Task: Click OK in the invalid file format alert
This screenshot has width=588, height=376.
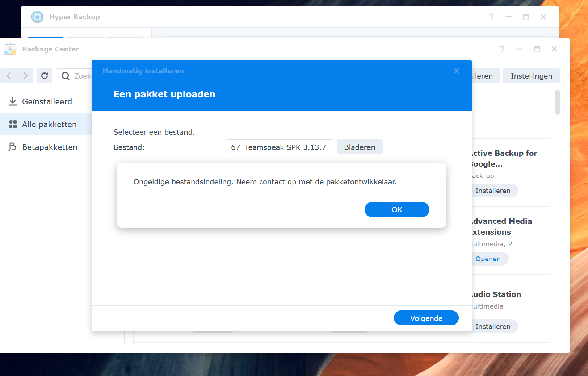Action: (x=396, y=210)
